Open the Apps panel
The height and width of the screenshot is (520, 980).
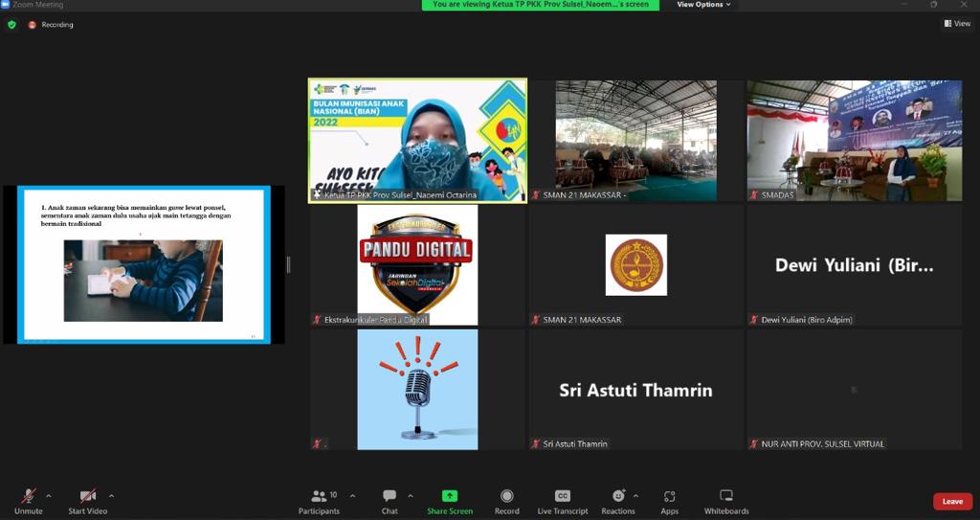click(x=669, y=501)
